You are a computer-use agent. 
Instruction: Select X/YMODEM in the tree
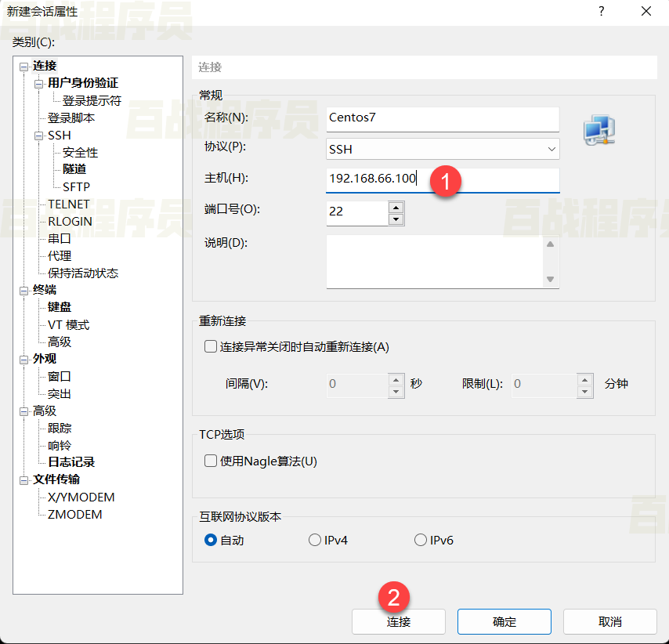81,497
